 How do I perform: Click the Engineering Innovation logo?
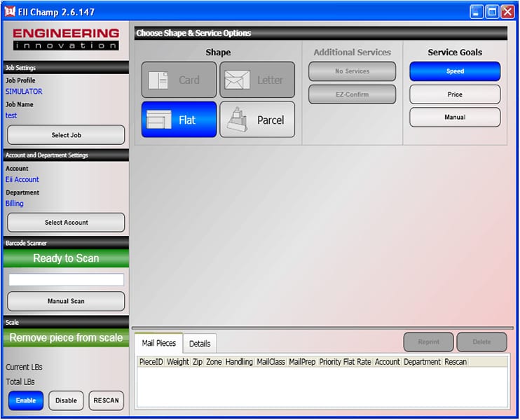tap(66, 39)
